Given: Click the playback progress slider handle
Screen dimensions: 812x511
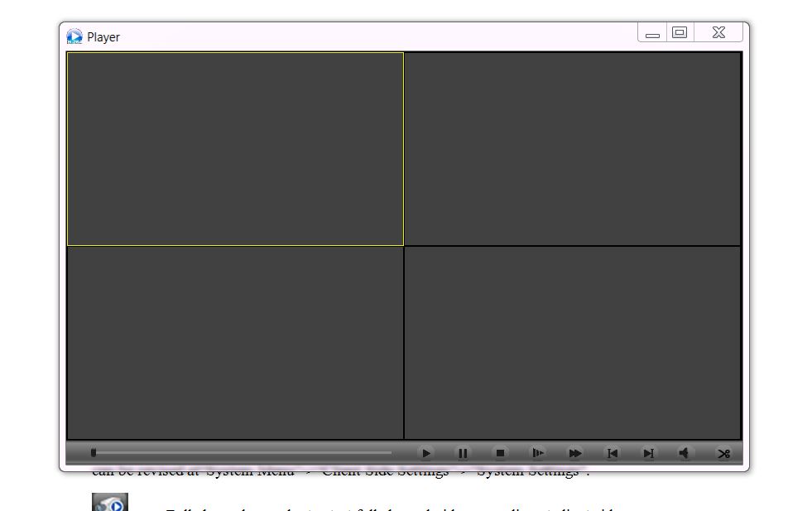Looking at the screenshot, I should point(94,453).
